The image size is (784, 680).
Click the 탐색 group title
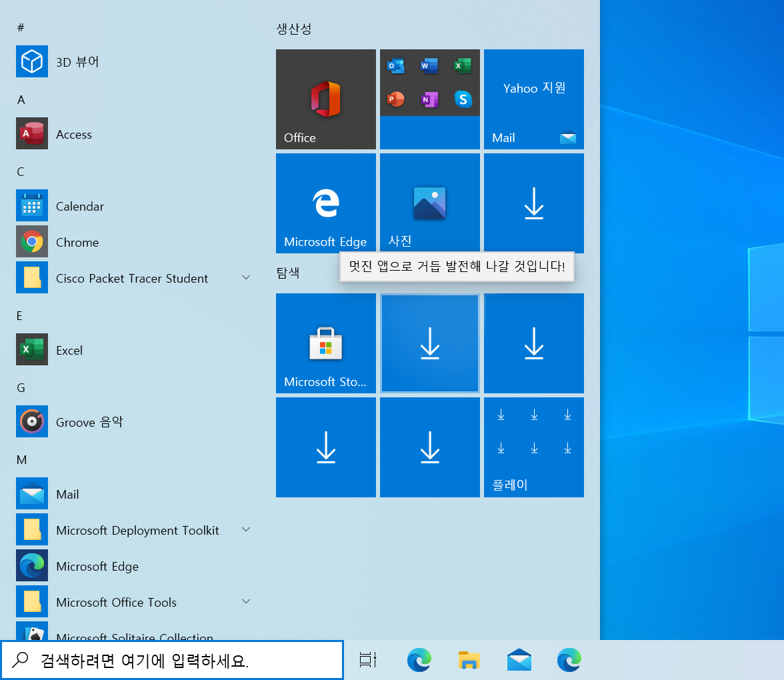pos(288,273)
